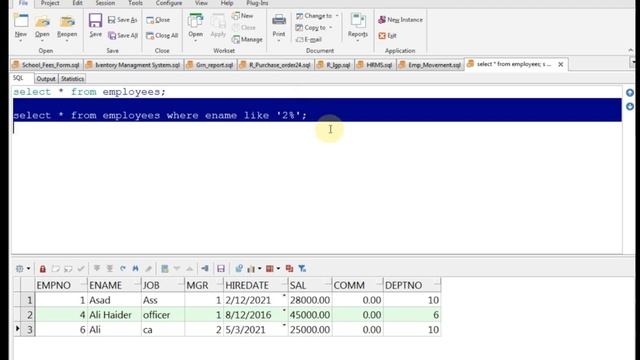
Task: Close the select * from employees tab
Action: 561,64
